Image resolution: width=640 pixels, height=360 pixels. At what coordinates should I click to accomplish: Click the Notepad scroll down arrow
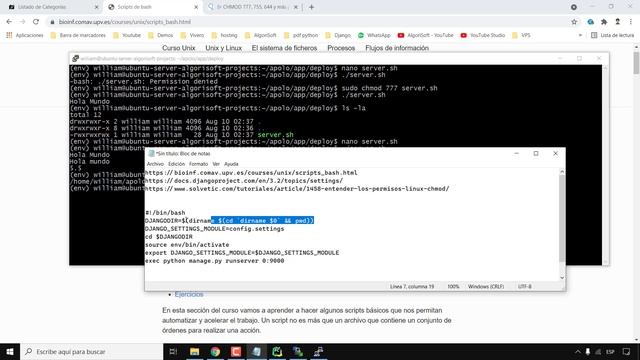(x=562, y=278)
